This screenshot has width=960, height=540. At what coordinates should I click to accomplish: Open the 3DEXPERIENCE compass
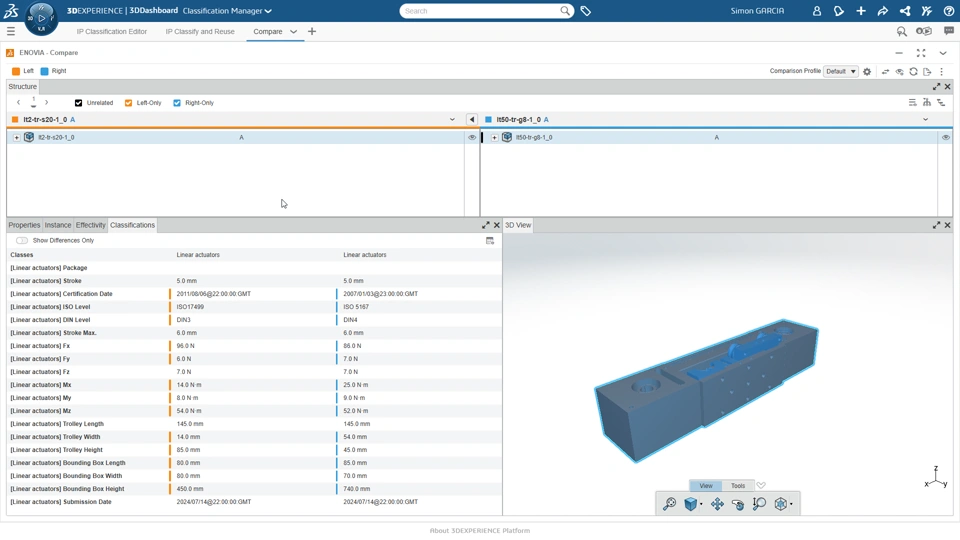[x=41, y=18]
